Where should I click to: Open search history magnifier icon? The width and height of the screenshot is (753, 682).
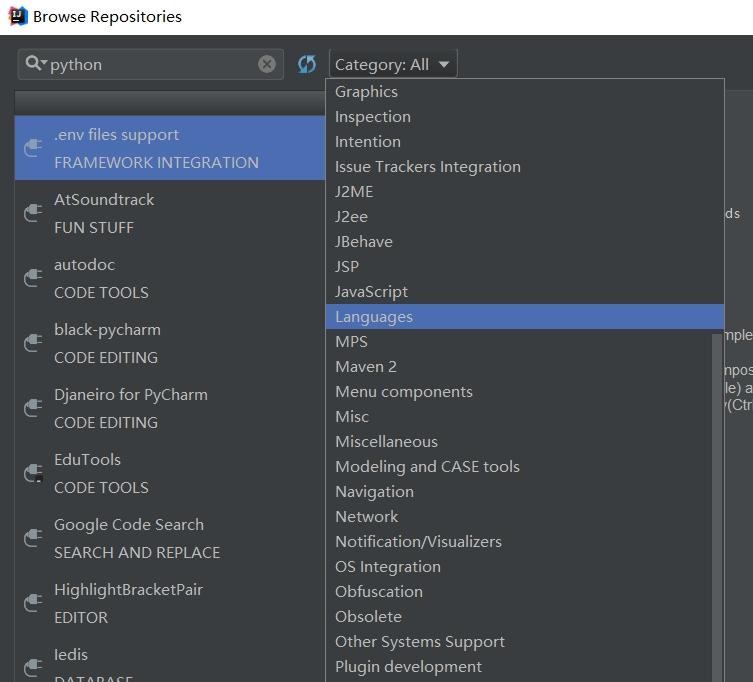pos(36,63)
